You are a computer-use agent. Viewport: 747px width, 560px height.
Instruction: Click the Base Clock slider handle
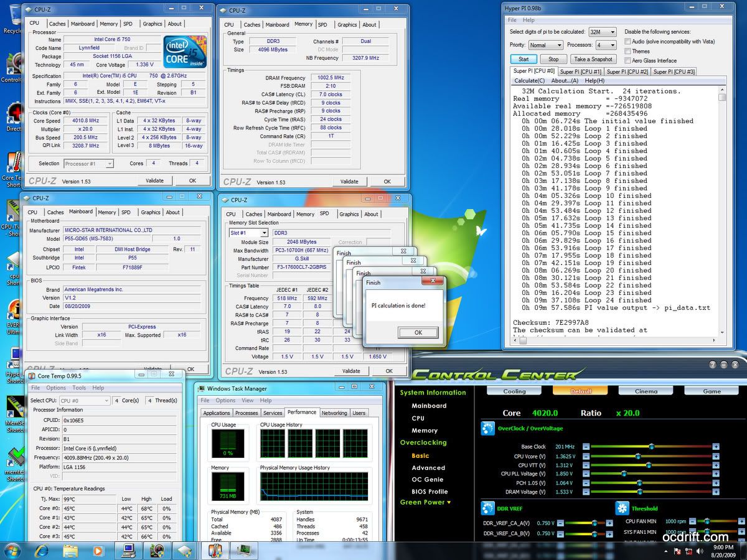(x=651, y=447)
